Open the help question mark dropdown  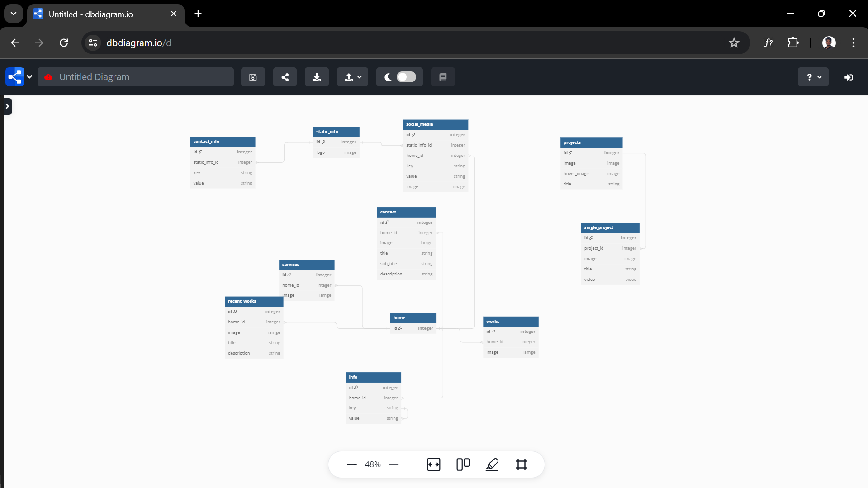click(x=813, y=77)
